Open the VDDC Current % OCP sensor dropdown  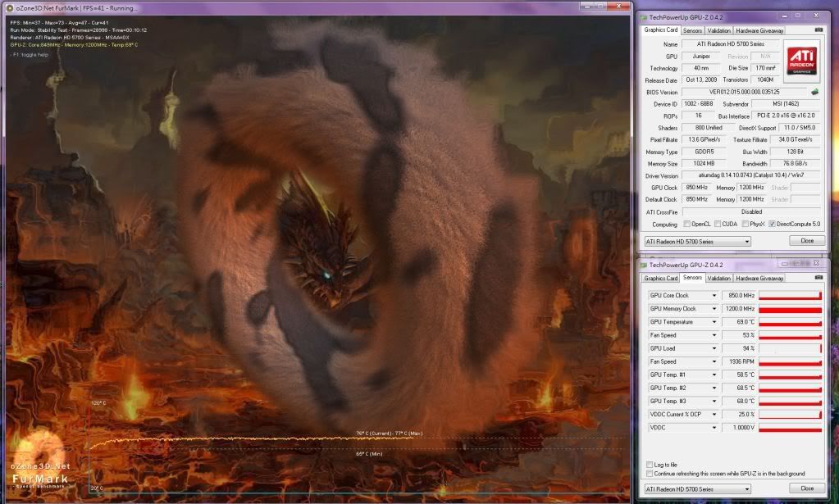point(714,414)
